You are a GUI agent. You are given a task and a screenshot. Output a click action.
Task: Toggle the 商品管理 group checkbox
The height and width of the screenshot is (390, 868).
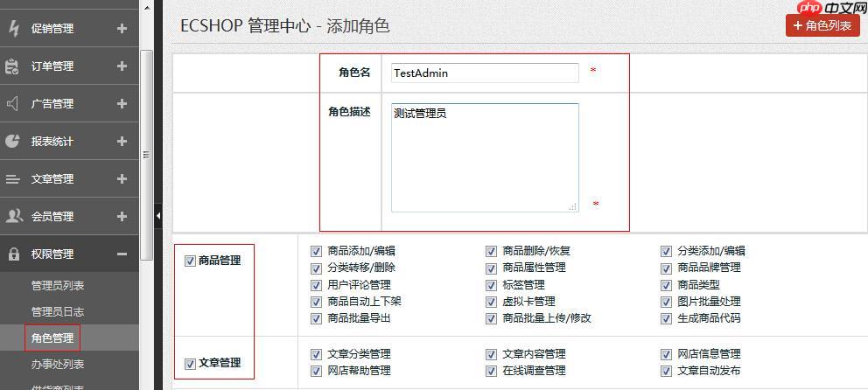[190, 261]
